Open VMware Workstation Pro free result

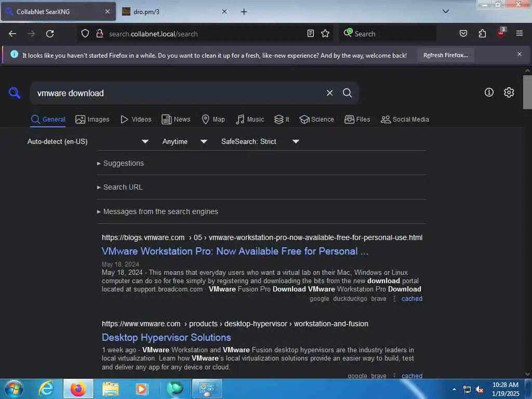click(x=235, y=251)
